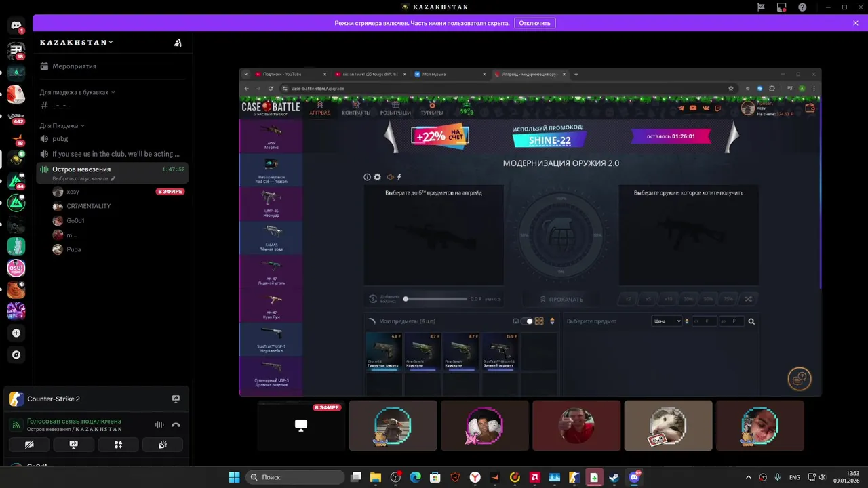Open Discord help question mark icon
868x488 pixels.
pyautogui.click(x=802, y=7)
